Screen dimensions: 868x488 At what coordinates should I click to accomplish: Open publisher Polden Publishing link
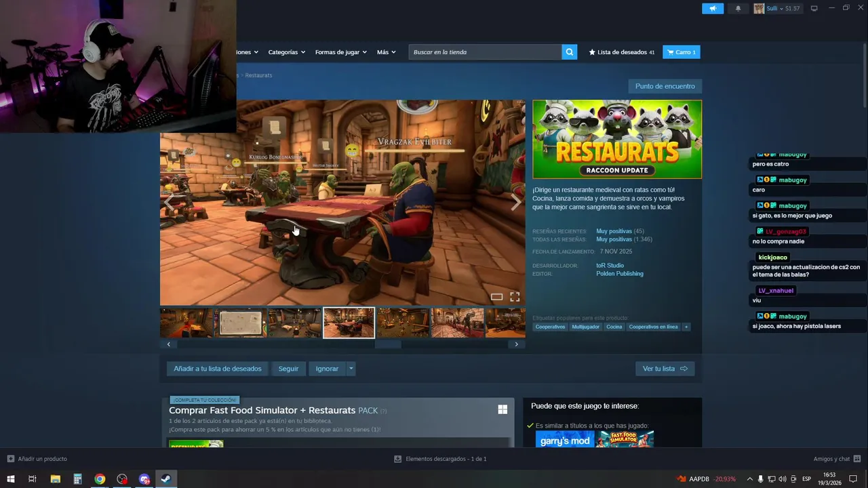(620, 274)
